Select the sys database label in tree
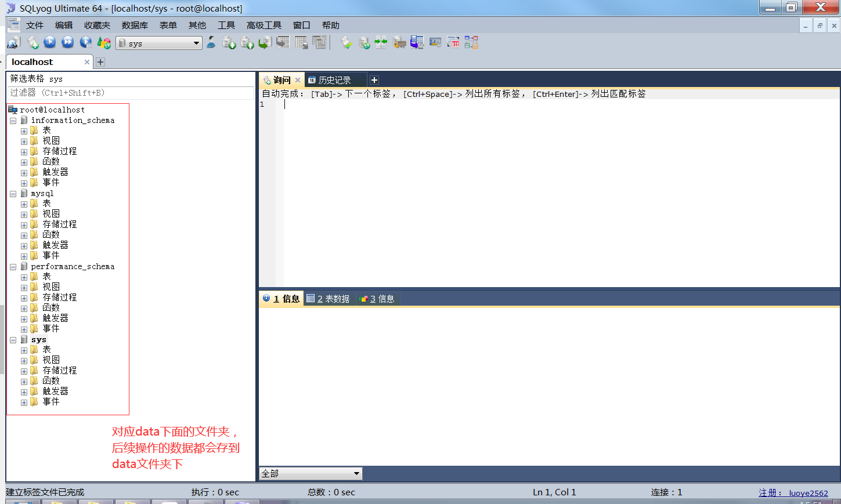 point(39,340)
